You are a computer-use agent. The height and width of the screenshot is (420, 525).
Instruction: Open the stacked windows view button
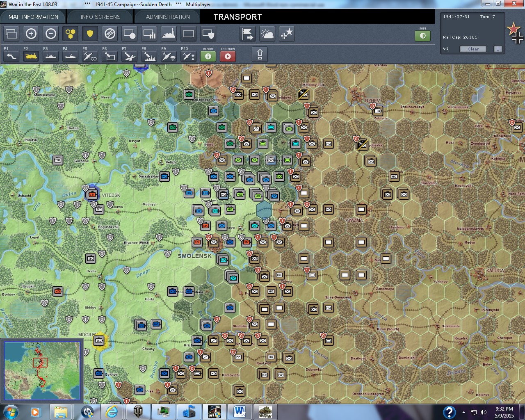(x=11, y=34)
